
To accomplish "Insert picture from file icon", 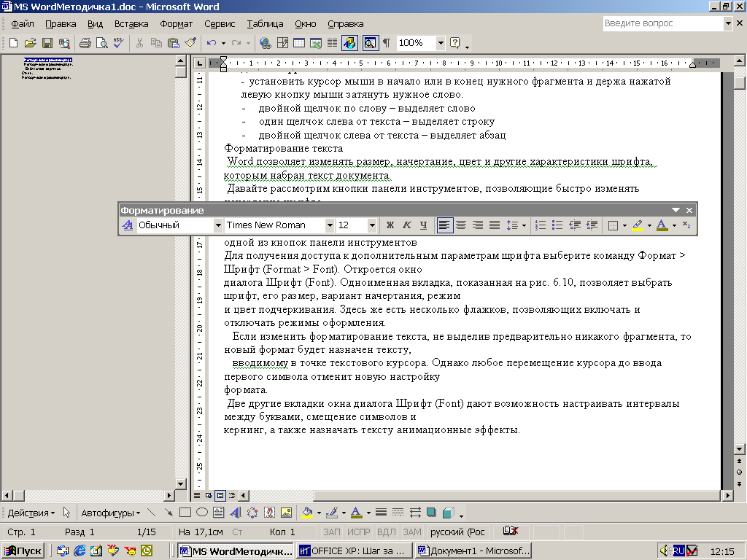I will pos(286,513).
